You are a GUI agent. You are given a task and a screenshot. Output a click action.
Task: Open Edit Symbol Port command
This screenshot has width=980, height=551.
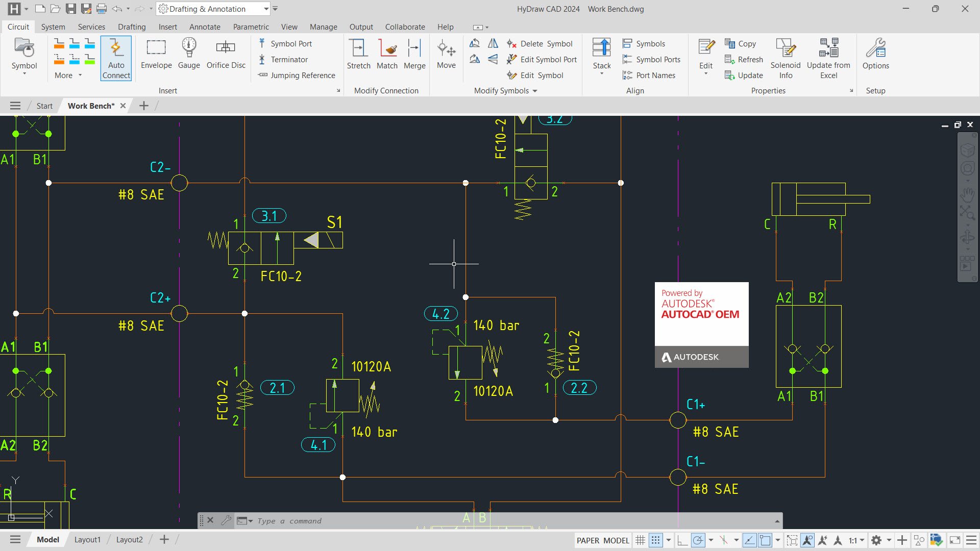coord(542,60)
